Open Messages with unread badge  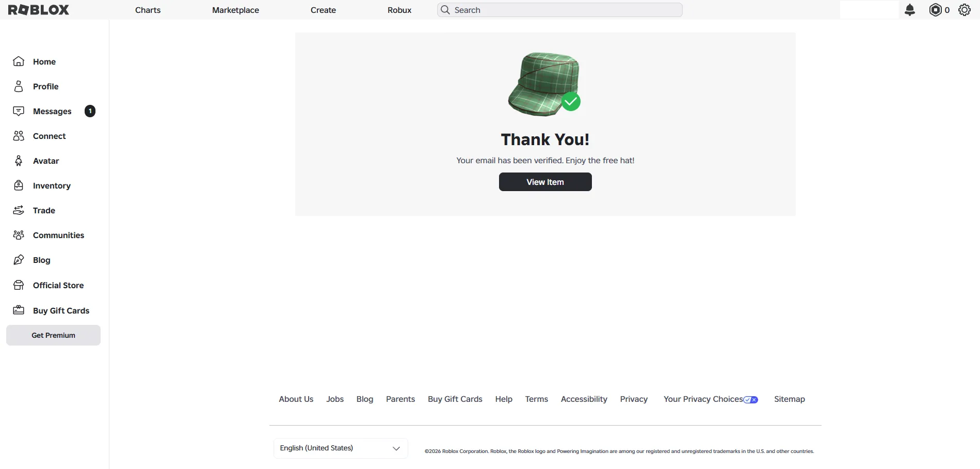54,111
